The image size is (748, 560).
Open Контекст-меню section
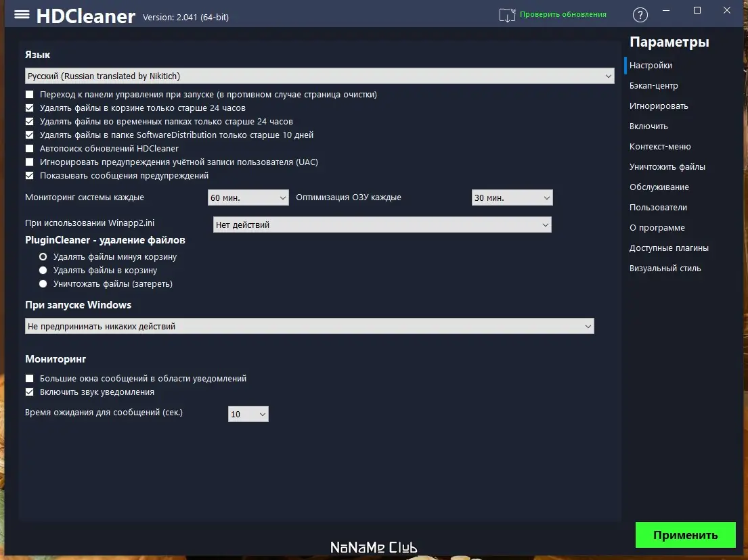(660, 146)
